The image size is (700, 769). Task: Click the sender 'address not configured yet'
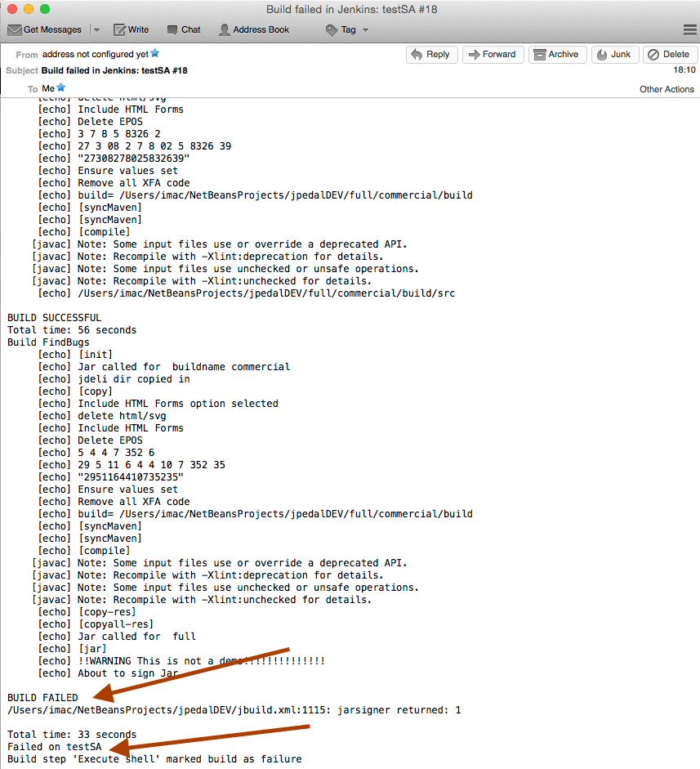coord(95,54)
